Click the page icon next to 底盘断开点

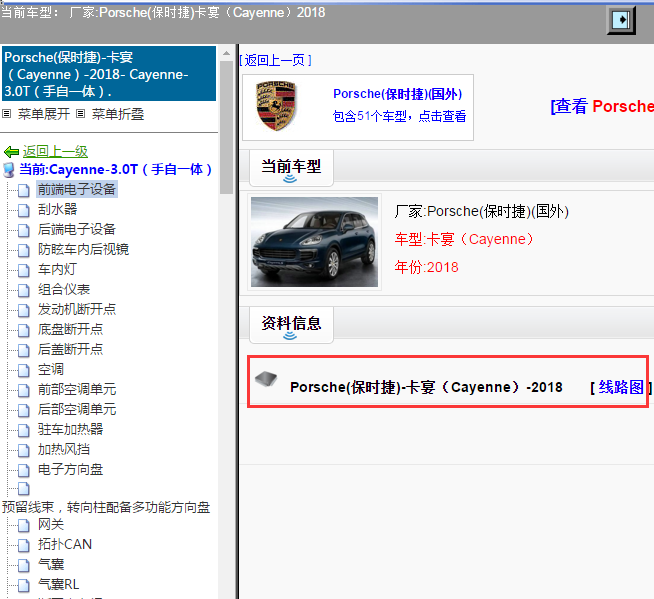click(24, 330)
